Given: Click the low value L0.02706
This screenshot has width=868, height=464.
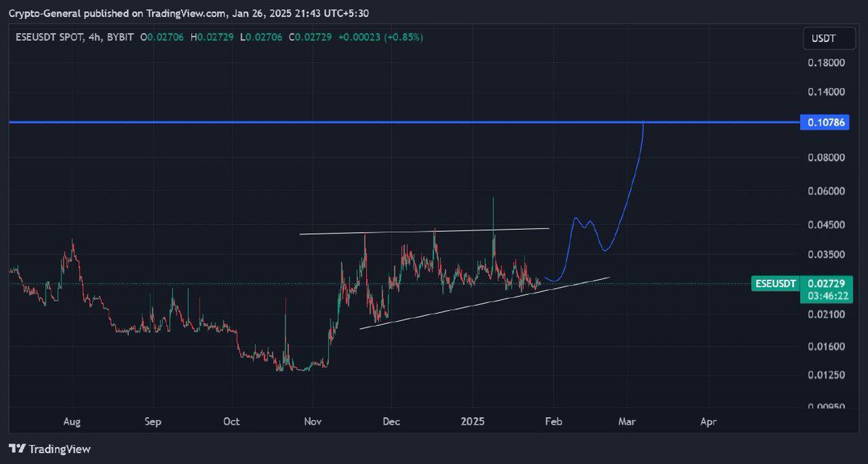Looking at the screenshot, I should 261,36.
